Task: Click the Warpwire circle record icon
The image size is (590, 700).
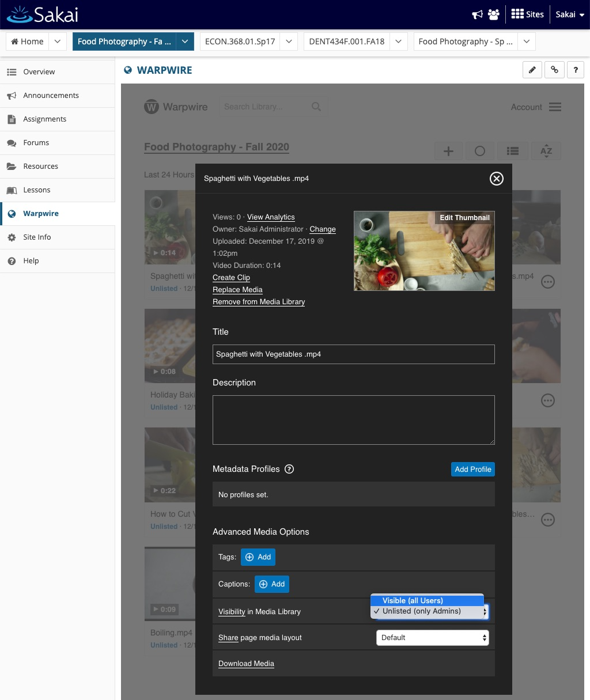Action: click(480, 151)
